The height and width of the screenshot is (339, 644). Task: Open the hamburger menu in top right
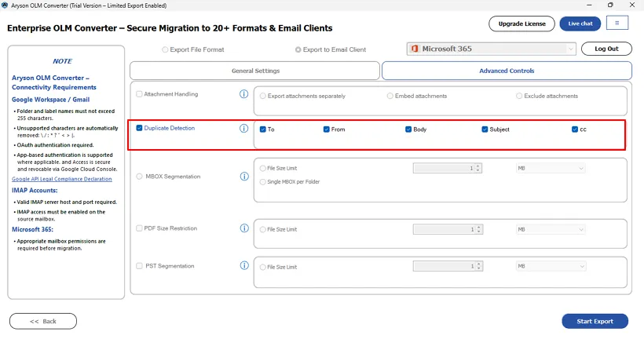[617, 24]
